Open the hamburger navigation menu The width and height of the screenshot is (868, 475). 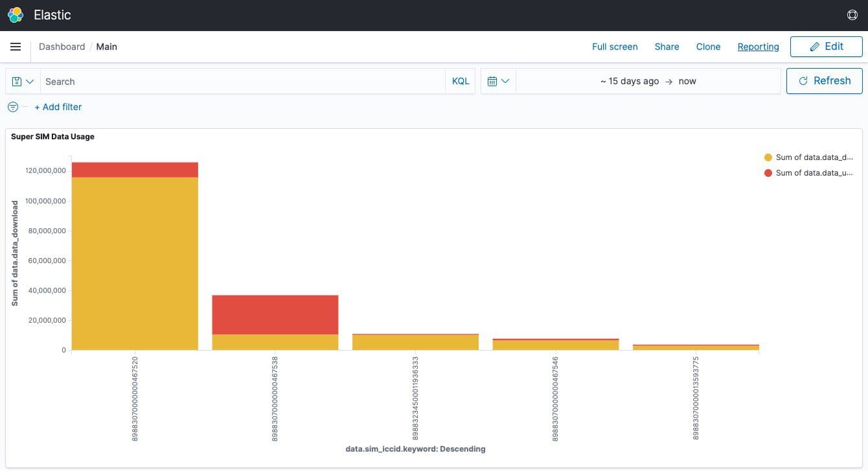coord(16,47)
